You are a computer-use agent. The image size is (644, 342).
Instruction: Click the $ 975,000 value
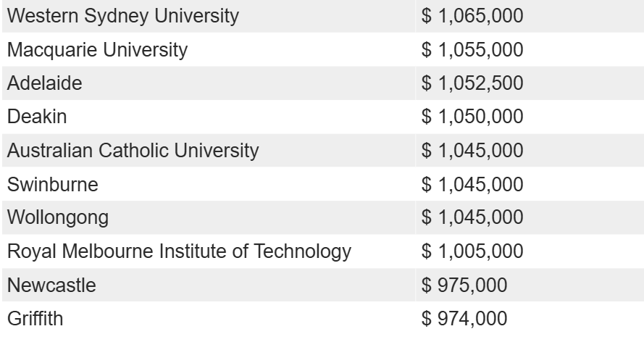click(x=464, y=285)
